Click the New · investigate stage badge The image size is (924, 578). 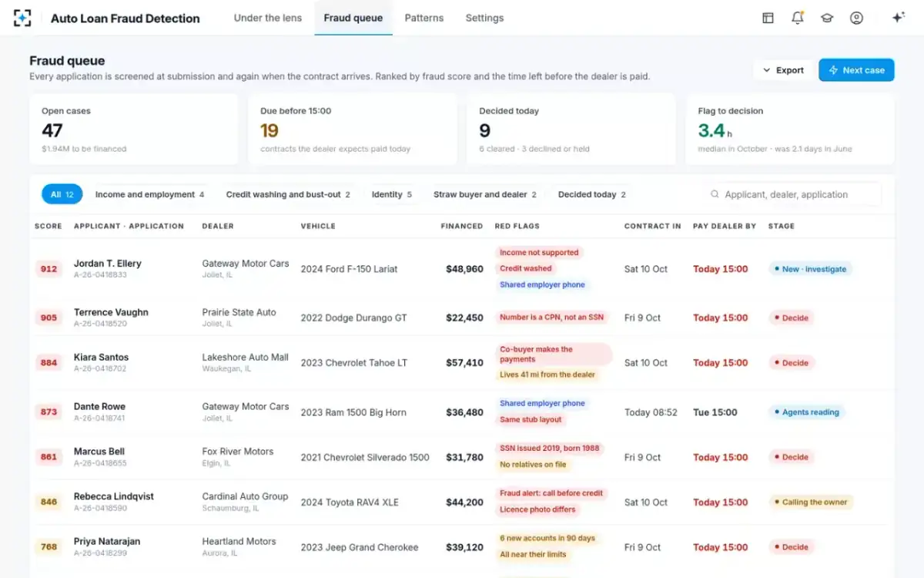pyautogui.click(x=810, y=269)
